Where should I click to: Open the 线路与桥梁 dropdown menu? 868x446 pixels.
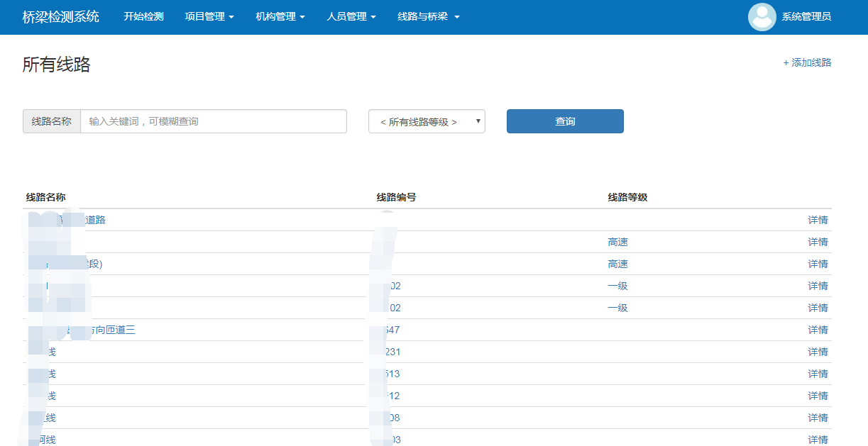[428, 17]
